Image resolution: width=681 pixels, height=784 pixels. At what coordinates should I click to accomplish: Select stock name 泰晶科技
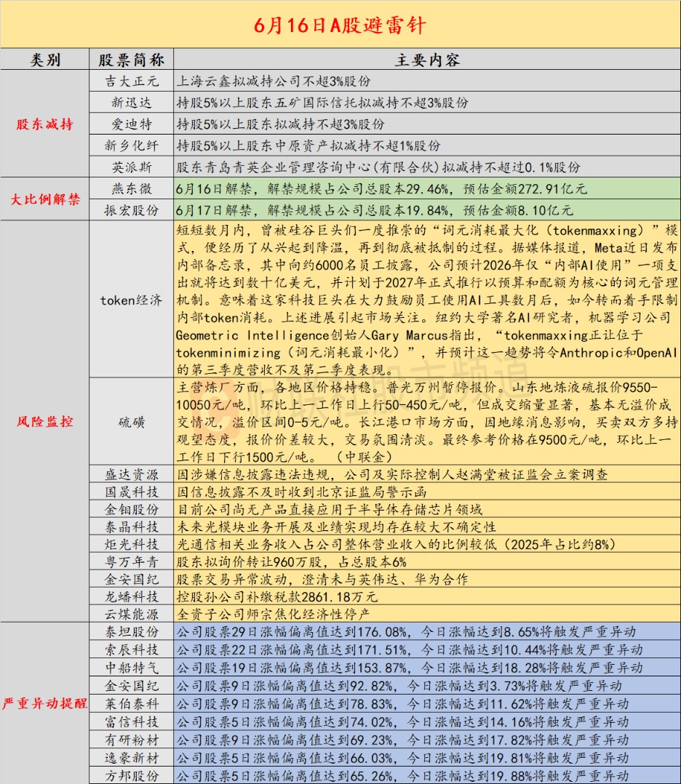[x=132, y=527]
